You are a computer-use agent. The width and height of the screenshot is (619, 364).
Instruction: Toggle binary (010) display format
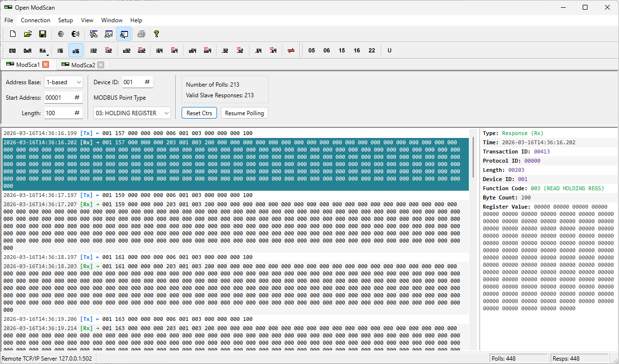(12, 50)
